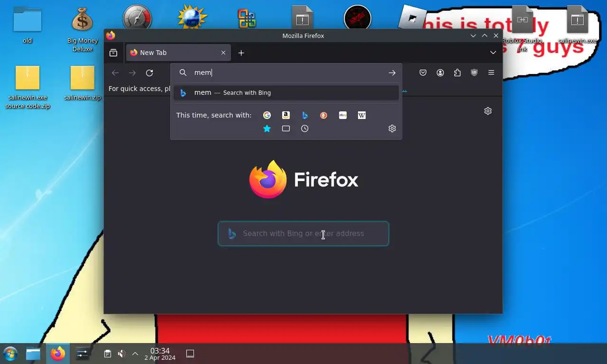Image resolution: width=607 pixels, height=364 pixels.
Task: Click the taskbar clock 03:34
Action: coord(160,354)
